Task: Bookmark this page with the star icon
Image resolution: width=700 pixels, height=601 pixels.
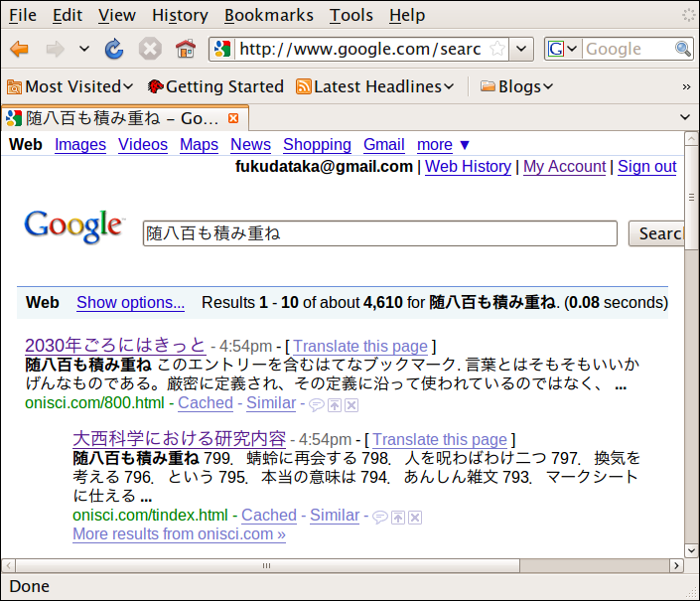Action: point(497,49)
